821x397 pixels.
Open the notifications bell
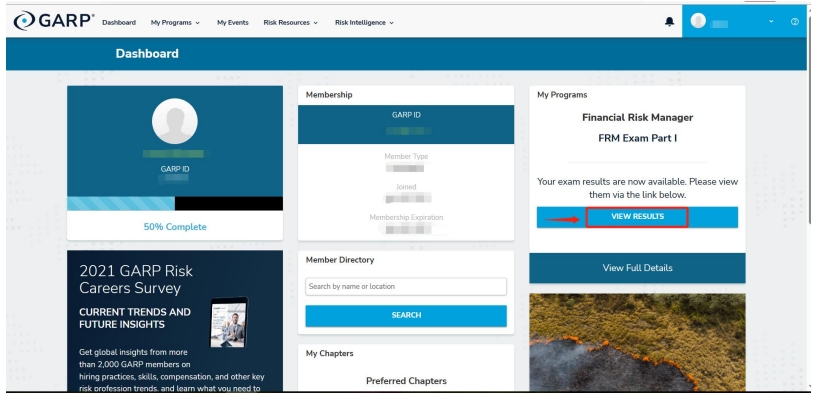tap(669, 22)
